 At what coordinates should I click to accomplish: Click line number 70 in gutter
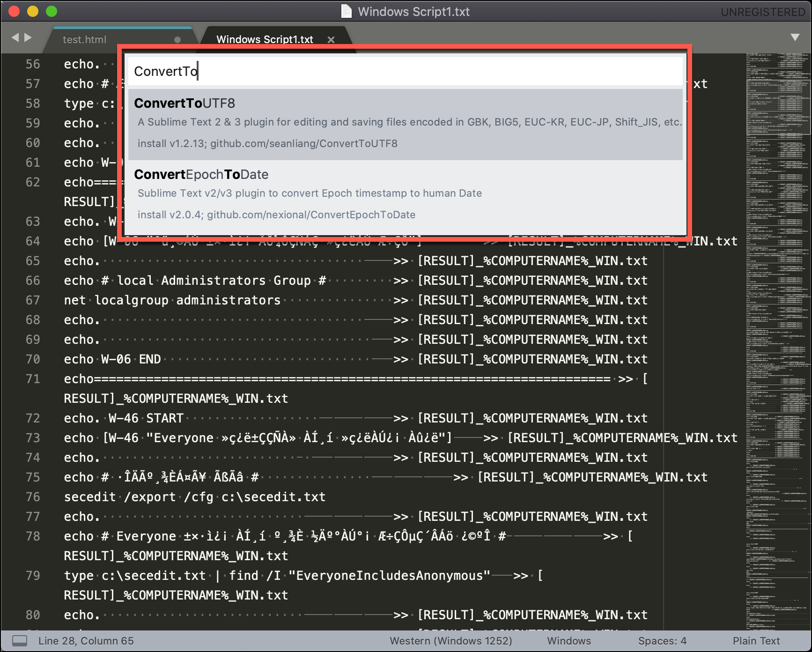[x=33, y=359]
